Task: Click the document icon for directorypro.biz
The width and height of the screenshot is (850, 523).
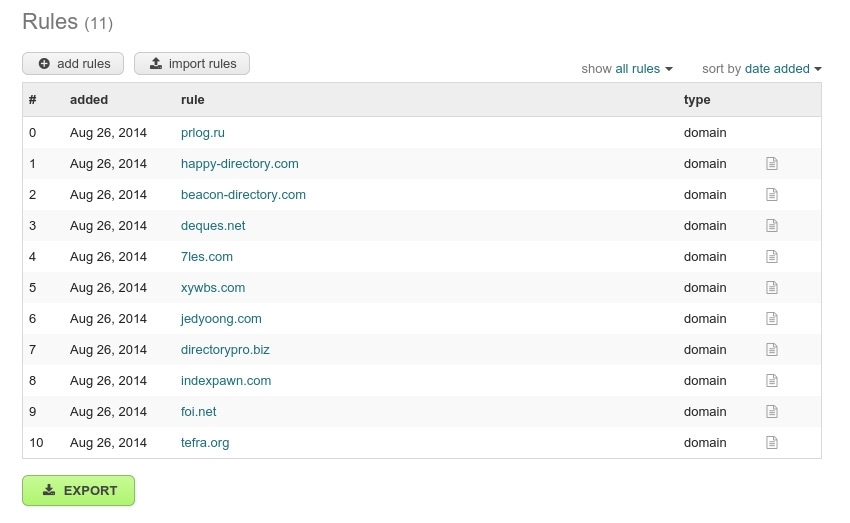Action: (772, 350)
